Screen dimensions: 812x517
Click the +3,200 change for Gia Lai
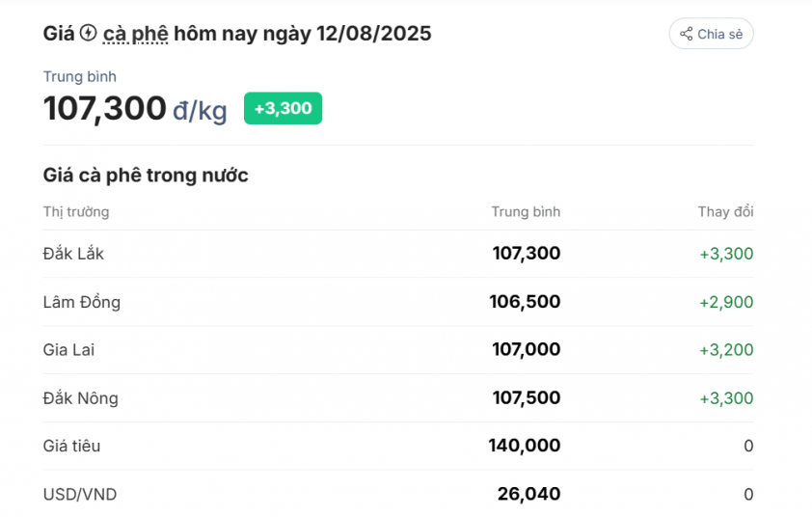tap(726, 350)
